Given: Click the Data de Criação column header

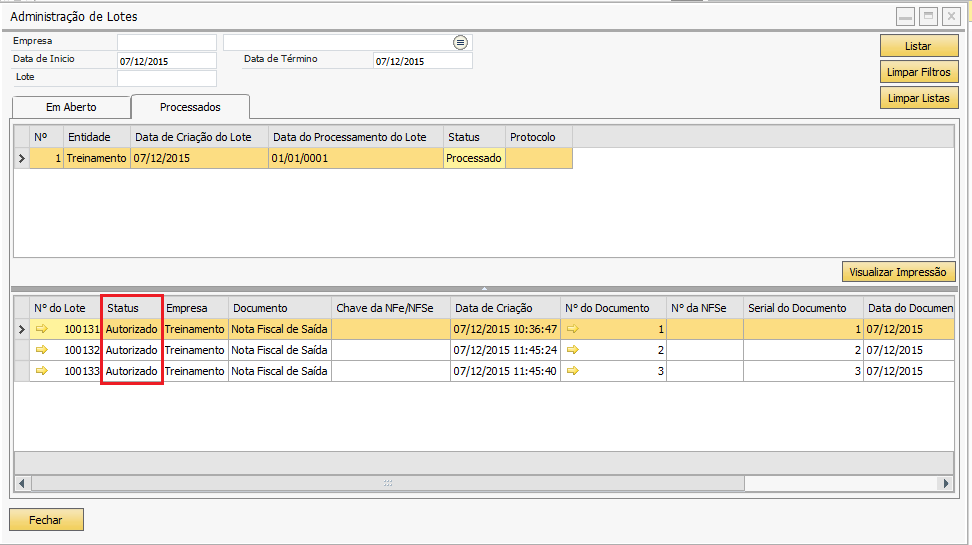Looking at the screenshot, I should (505, 308).
